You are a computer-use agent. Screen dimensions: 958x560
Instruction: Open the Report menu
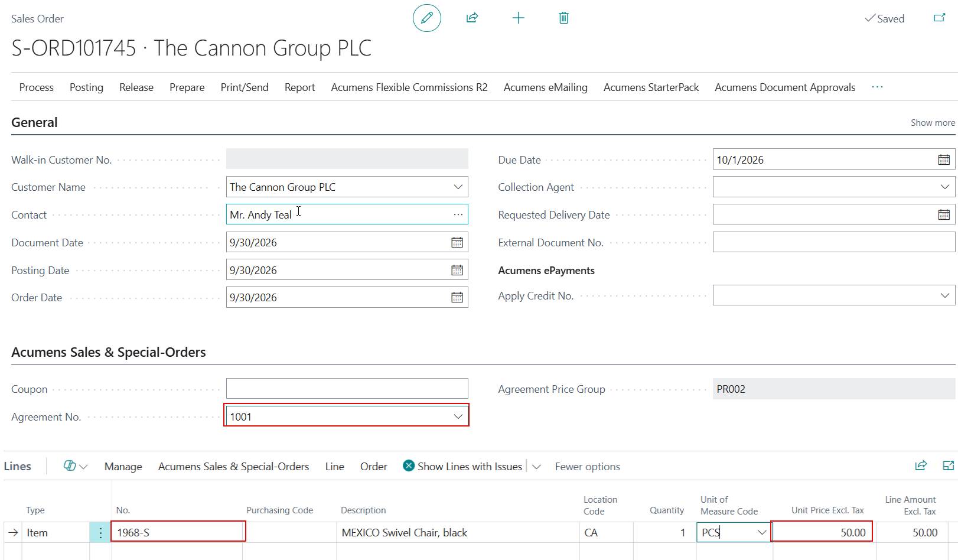point(299,87)
